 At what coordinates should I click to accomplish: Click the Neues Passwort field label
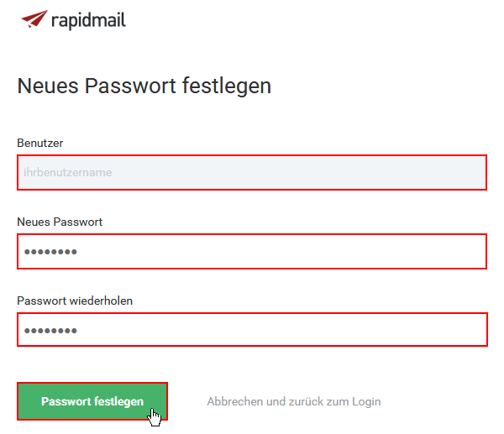point(60,222)
